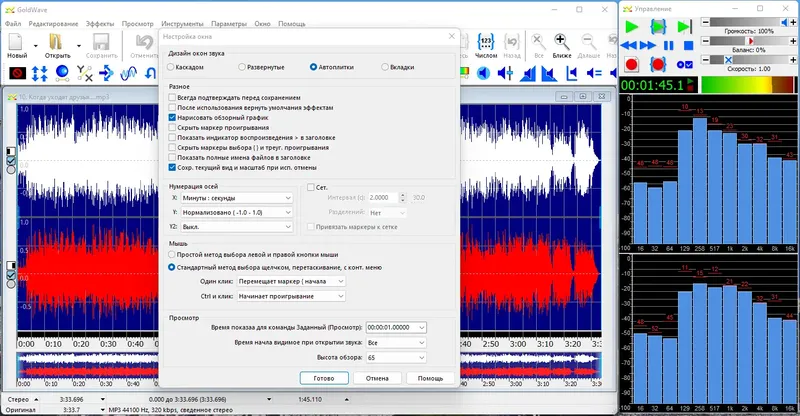This screenshot has height=416, width=800.
Task: Click the Открыть (Open) folder toolbar icon
Action: [x=56, y=42]
